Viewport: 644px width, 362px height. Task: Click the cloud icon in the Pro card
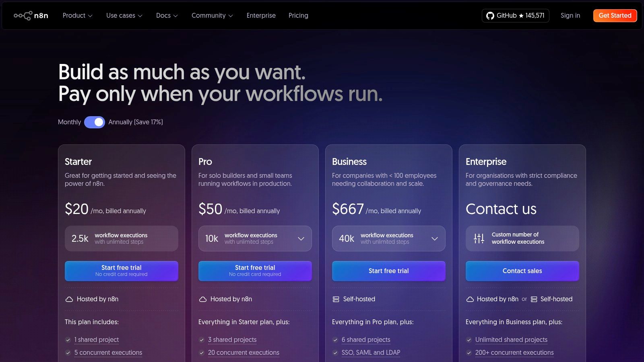pyautogui.click(x=203, y=299)
